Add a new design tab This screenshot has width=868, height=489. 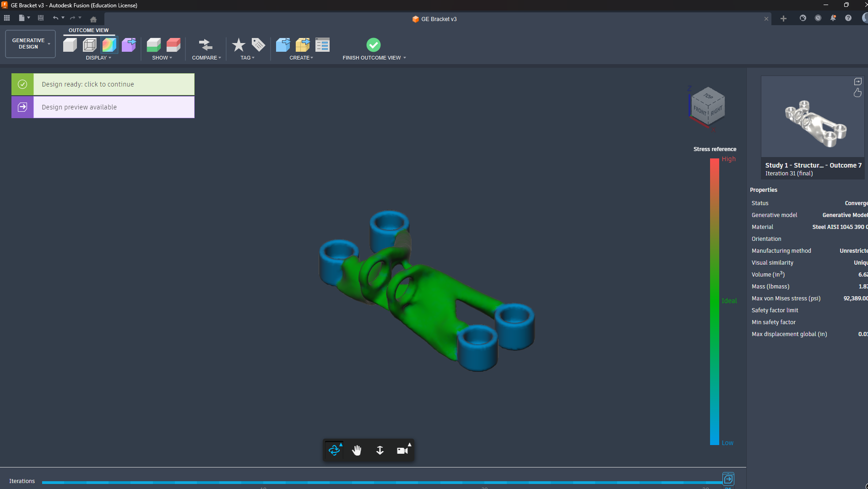(x=783, y=19)
